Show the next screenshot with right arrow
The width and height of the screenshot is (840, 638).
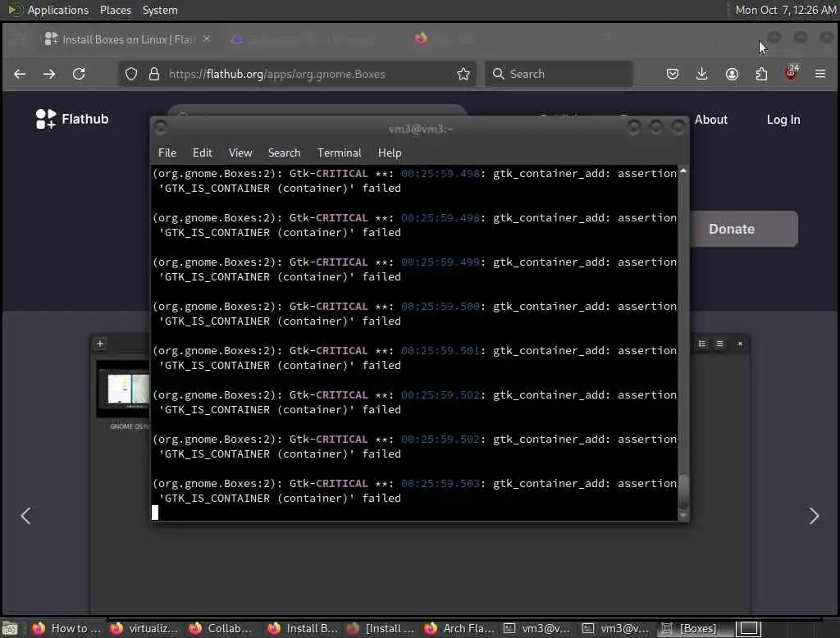point(814,516)
